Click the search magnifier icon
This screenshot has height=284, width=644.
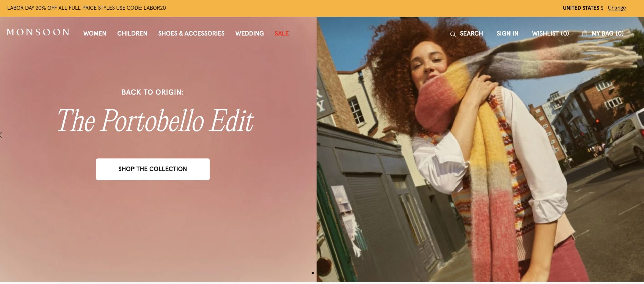click(x=453, y=34)
